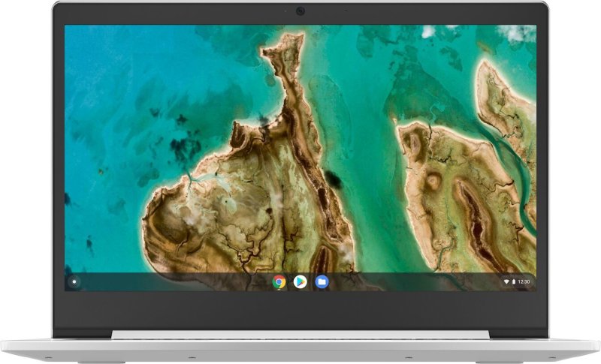Click the Wi-Fi status icon
Screen dimensions: 601x364
tap(506, 281)
